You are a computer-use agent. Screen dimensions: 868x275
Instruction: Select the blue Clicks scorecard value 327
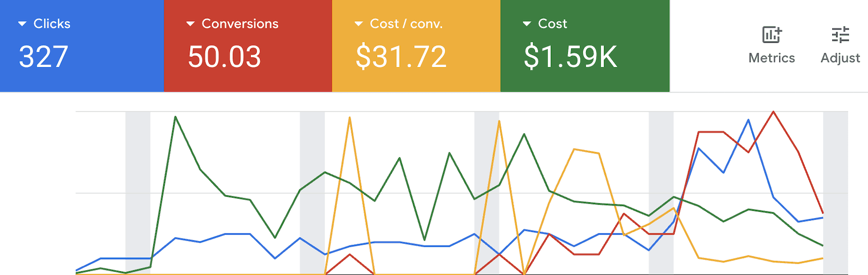[x=43, y=57]
